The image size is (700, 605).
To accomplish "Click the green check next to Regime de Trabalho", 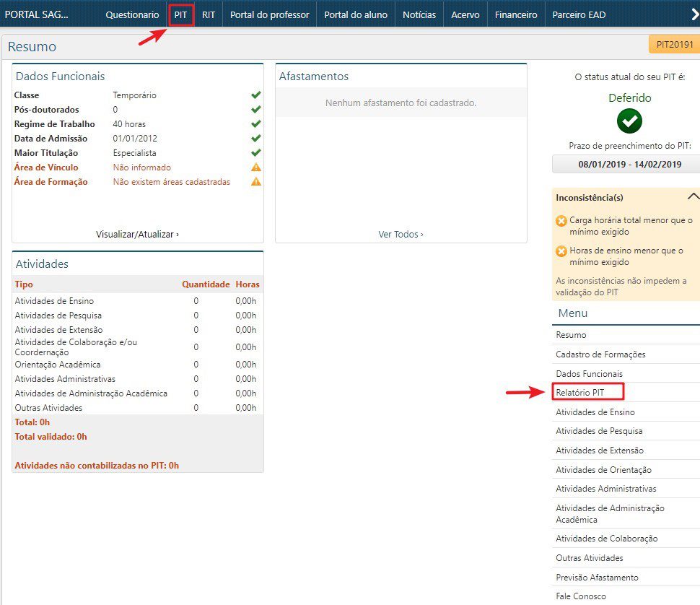I will click(255, 124).
